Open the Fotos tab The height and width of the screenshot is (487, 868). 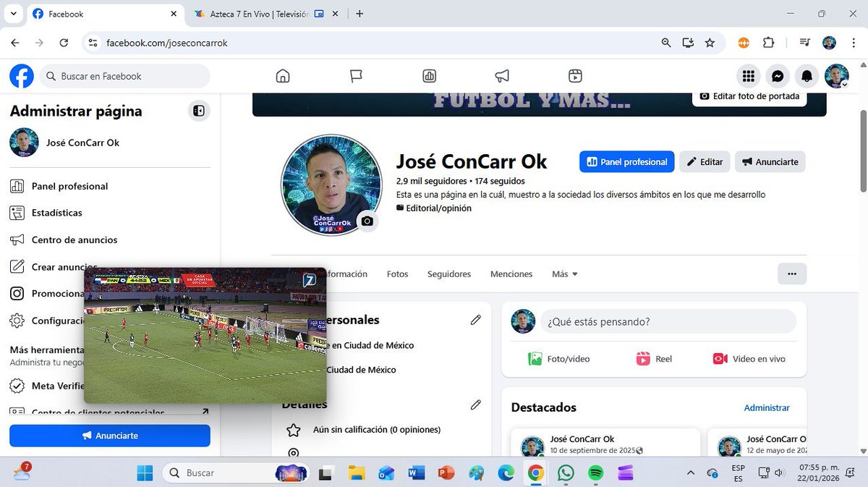tap(398, 274)
